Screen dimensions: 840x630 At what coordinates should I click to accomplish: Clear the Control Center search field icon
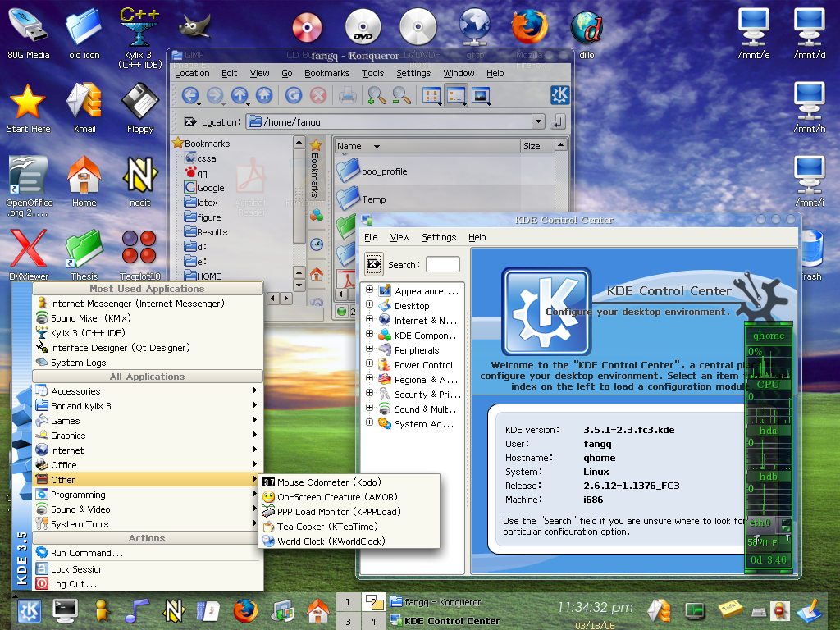[374, 264]
